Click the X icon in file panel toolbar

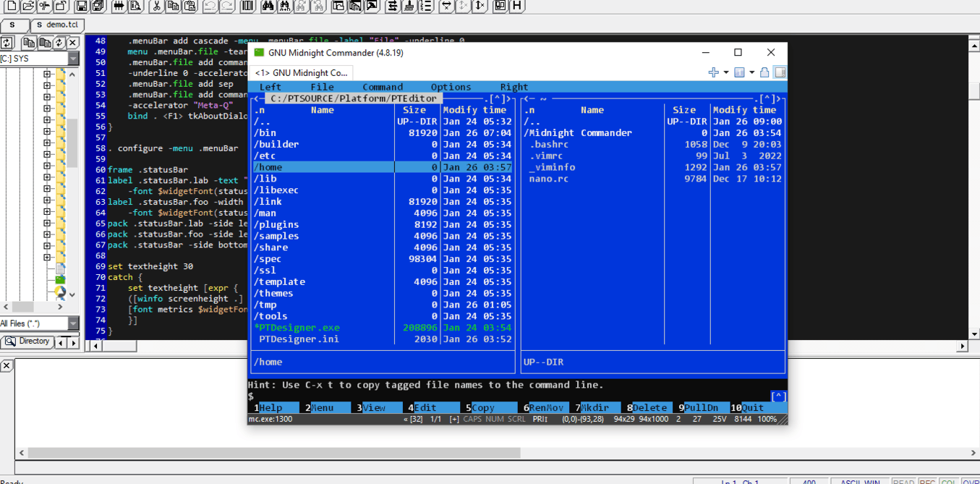(x=72, y=43)
